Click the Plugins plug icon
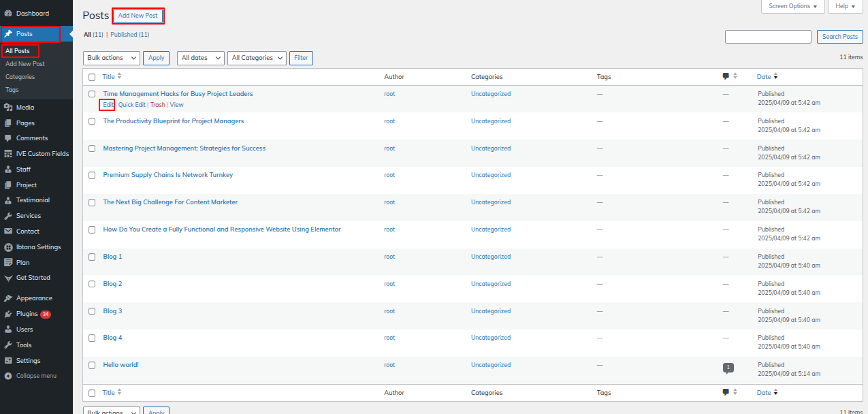 click(x=8, y=314)
